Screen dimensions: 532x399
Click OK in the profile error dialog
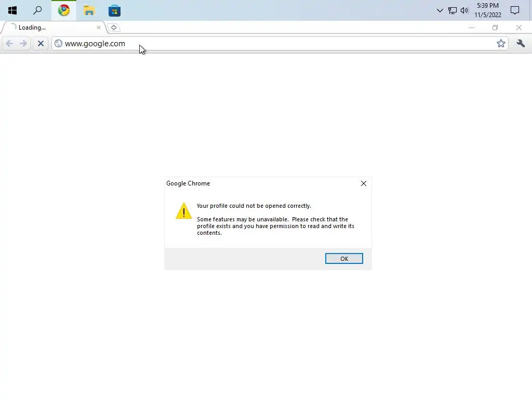pos(344,259)
